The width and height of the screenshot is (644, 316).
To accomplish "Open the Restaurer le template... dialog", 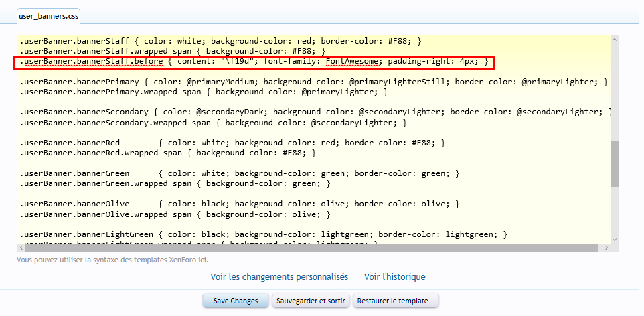I will point(396,301).
